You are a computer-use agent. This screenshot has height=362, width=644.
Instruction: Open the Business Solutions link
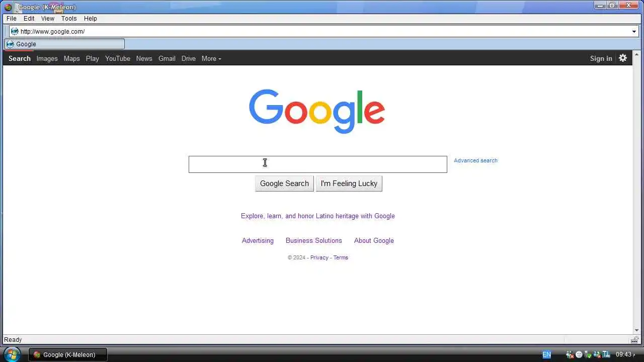coord(314,240)
